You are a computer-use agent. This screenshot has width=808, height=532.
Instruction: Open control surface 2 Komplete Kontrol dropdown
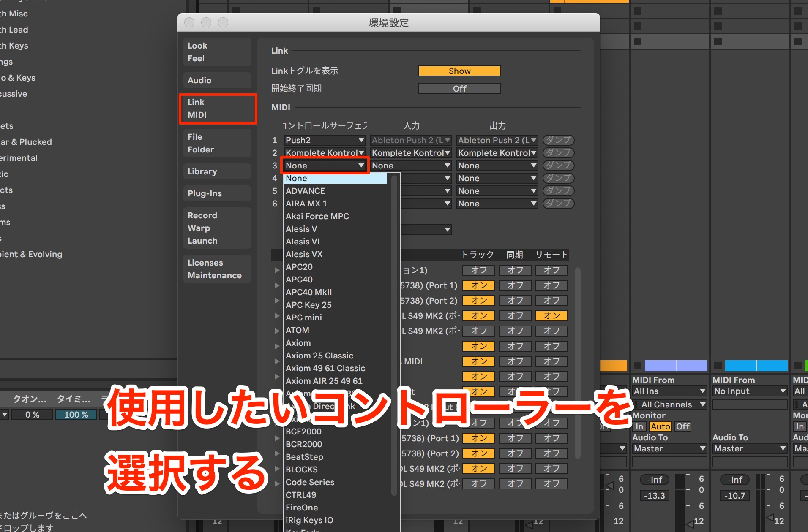pos(325,153)
